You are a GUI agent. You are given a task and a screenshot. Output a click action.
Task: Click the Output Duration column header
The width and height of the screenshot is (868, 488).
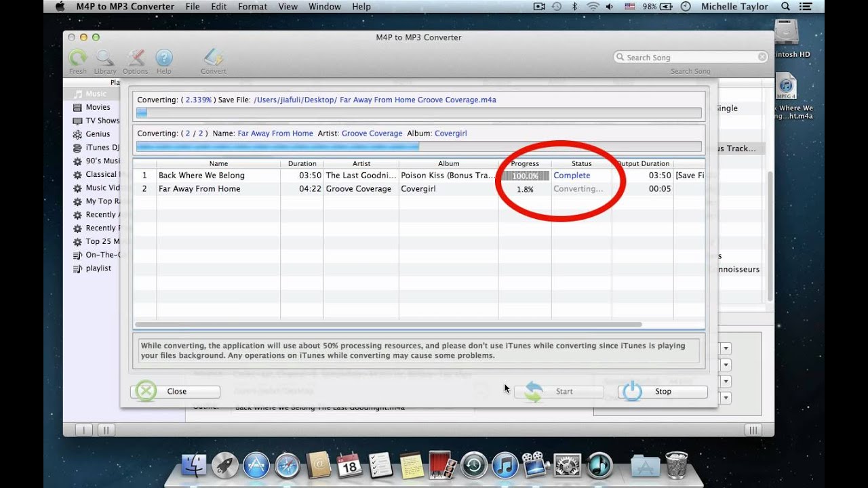(643, 163)
